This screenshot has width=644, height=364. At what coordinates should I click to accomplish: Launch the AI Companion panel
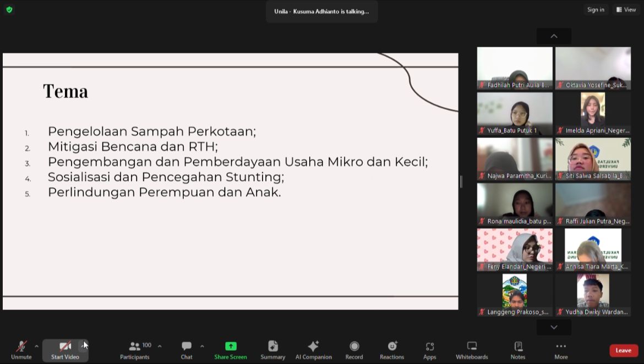coord(313,350)
